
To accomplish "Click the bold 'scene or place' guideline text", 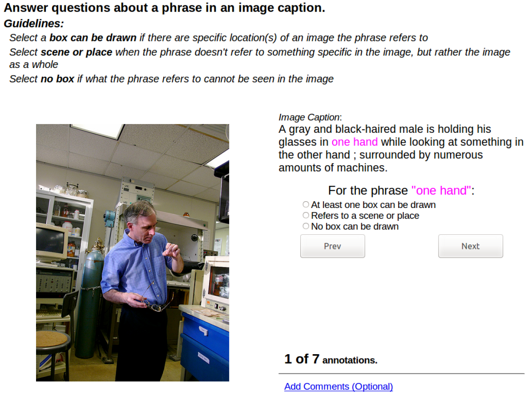I will pyautogui.click(x=77, y=52).
